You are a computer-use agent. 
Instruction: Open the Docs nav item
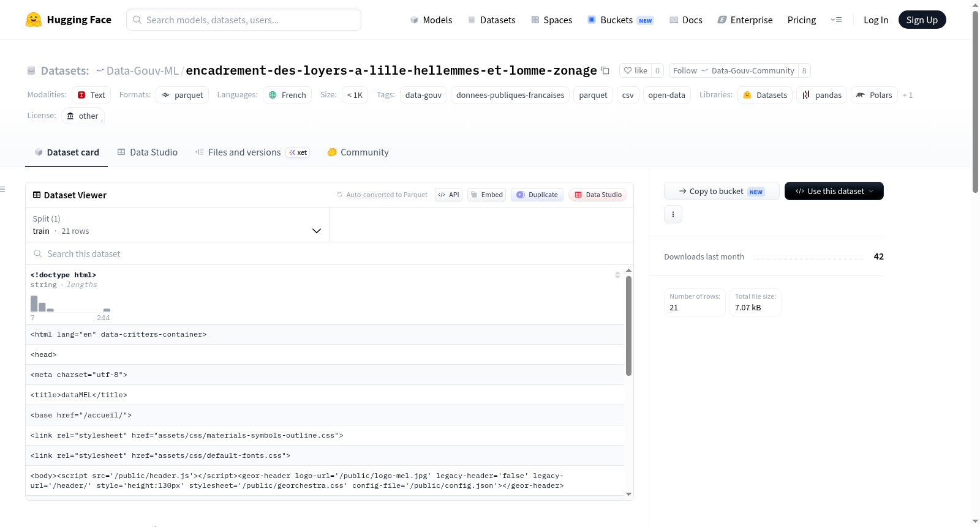[686, 20]
